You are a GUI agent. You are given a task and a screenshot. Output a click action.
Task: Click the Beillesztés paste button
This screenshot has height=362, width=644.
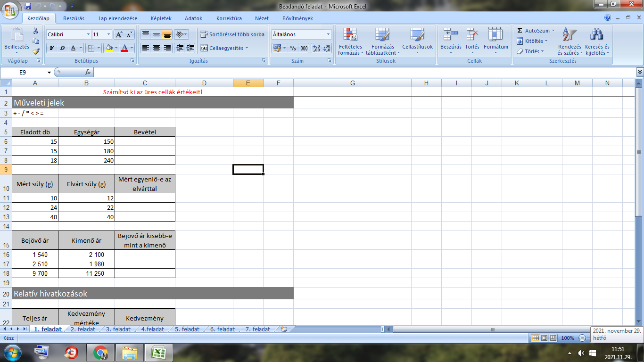click(x=17, y=40)
